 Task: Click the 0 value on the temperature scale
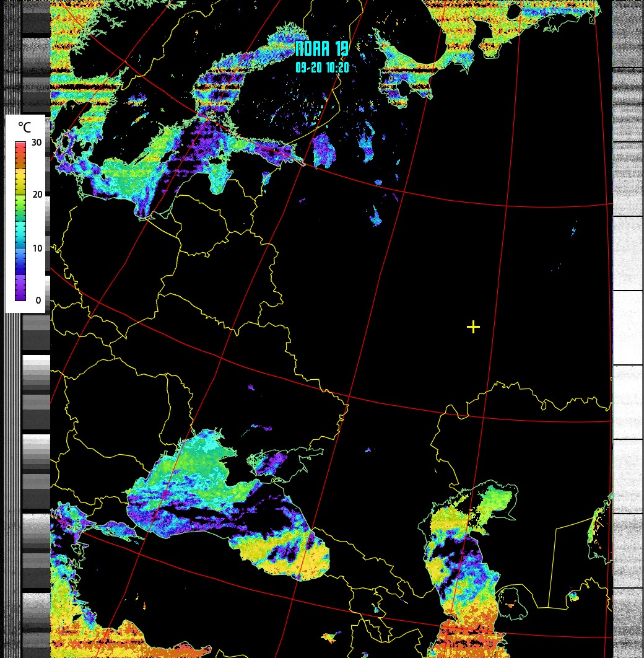pyautogui.click(x=38, y=300)
